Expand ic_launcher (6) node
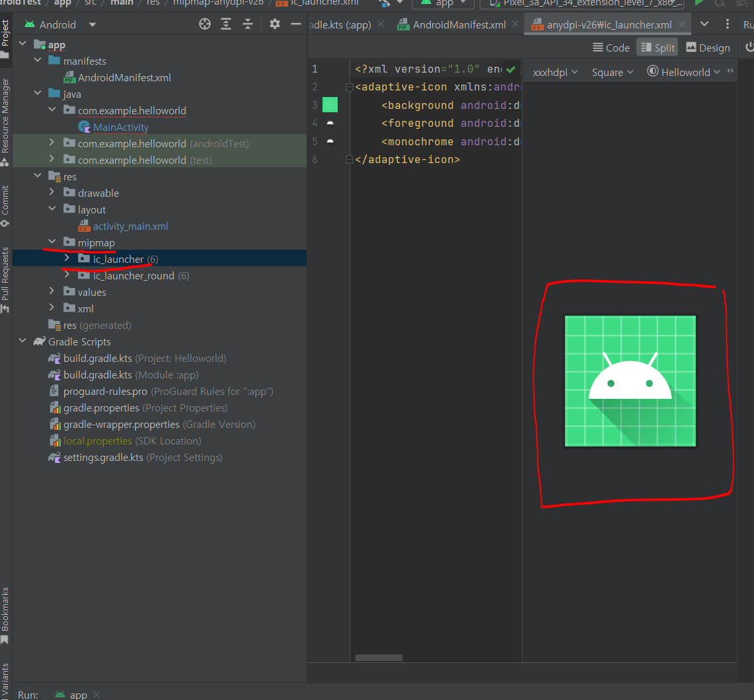This screenshot has width=754, height=700. (67, 258)
